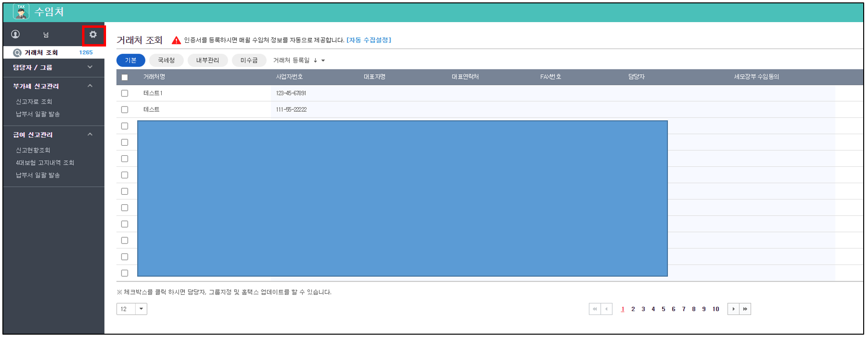Expand the 담당자 / 그룹 section

90,68
